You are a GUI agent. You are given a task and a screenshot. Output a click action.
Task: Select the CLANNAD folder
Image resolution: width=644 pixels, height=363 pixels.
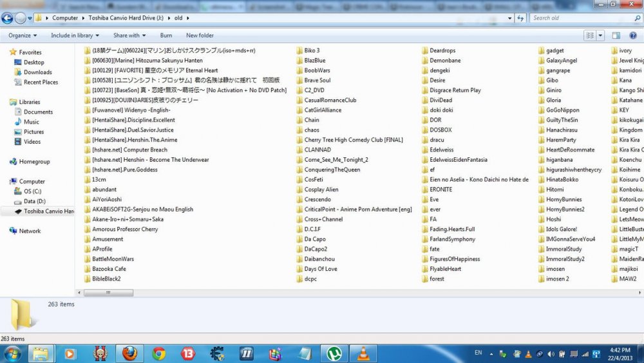tap(317, 150)
